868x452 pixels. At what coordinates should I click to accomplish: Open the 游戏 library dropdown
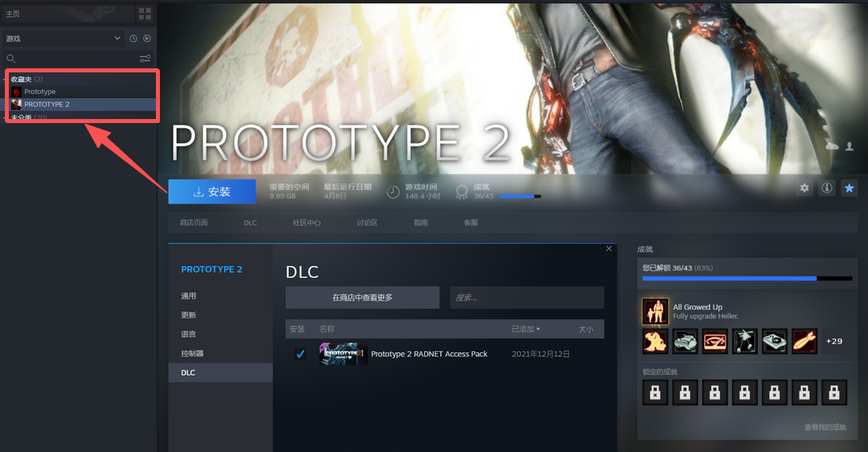[x=62, y=39]
